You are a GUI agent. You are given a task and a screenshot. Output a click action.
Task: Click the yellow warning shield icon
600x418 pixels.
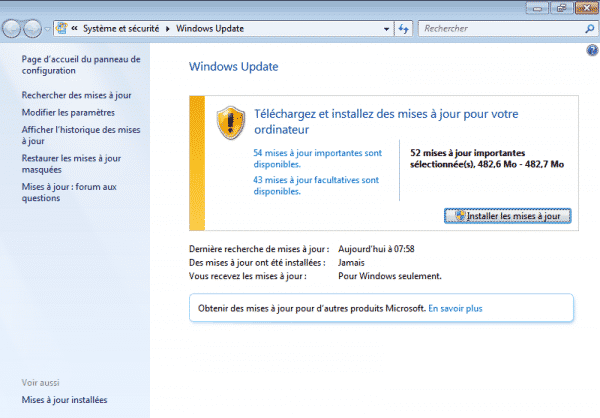tap(231, 123)
